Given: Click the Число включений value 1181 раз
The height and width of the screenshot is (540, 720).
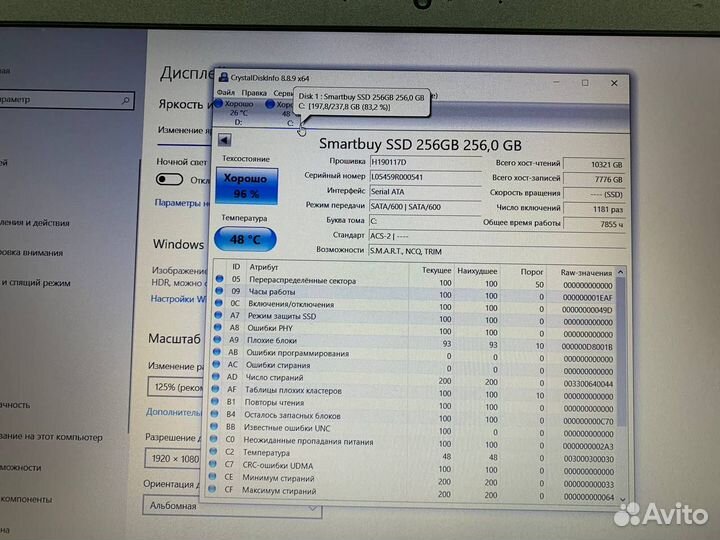Looking at the screenshot, I should click(594, 209).
